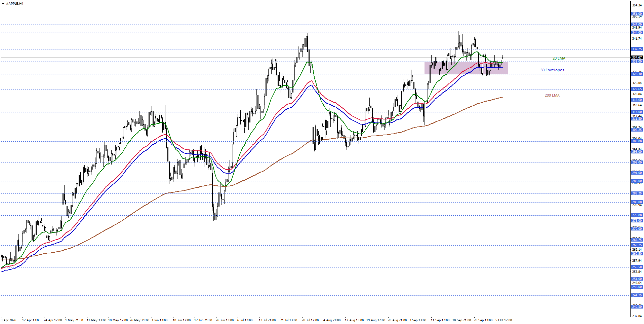Select the #APPLE,H4 chart title

click(x=15, y=4)
